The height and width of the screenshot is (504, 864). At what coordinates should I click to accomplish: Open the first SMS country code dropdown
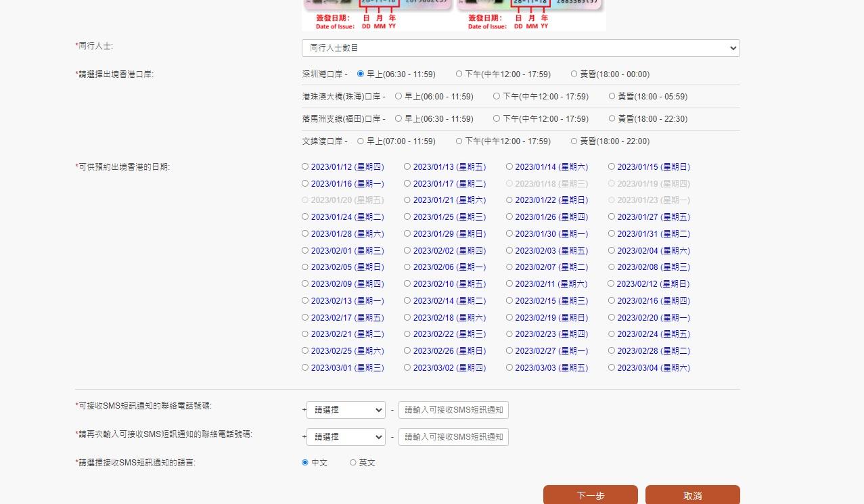coord(346,409)
